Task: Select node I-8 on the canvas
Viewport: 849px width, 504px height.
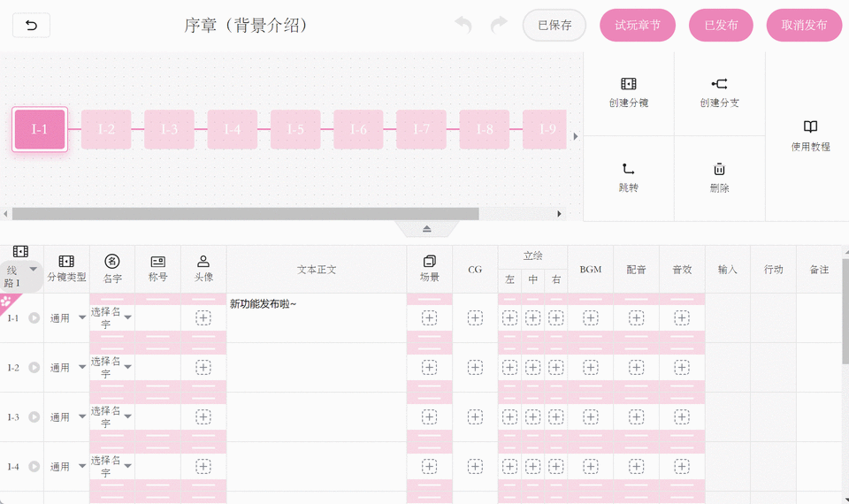Action: tap(485, 129)
